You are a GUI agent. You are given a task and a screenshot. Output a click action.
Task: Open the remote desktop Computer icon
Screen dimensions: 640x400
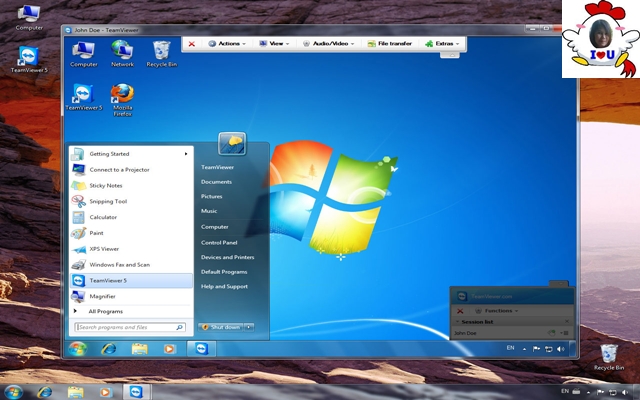[x=84, y=54]
